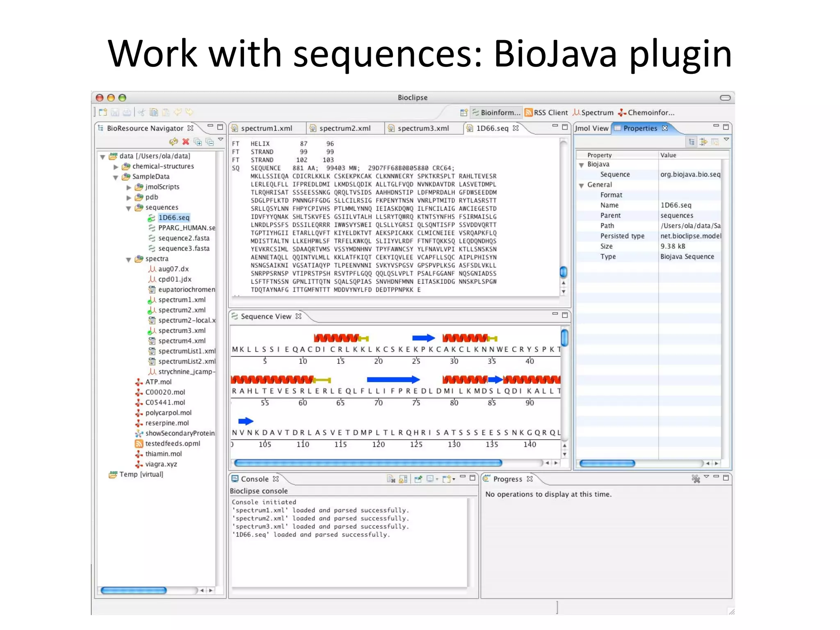Click the Copy icon in main toolbar
The height and width of the screenshot is (630, 840).
[x=154, y=112]
